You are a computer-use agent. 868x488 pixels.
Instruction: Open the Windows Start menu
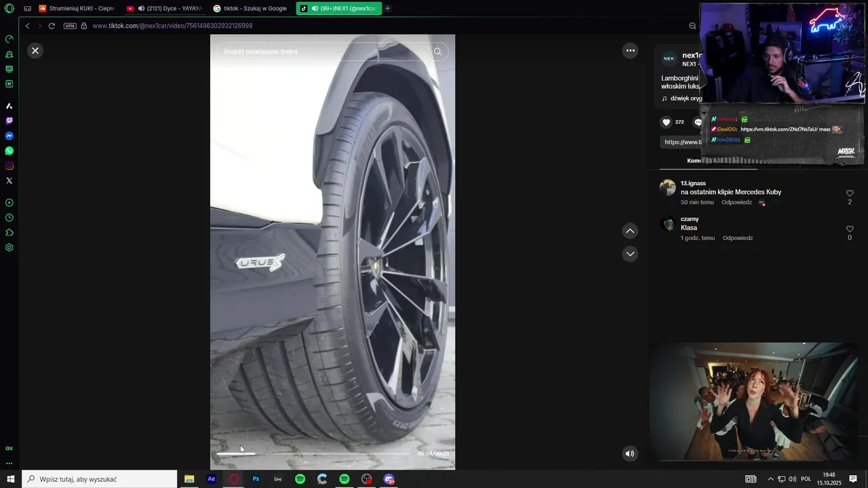tap(11, 479)
